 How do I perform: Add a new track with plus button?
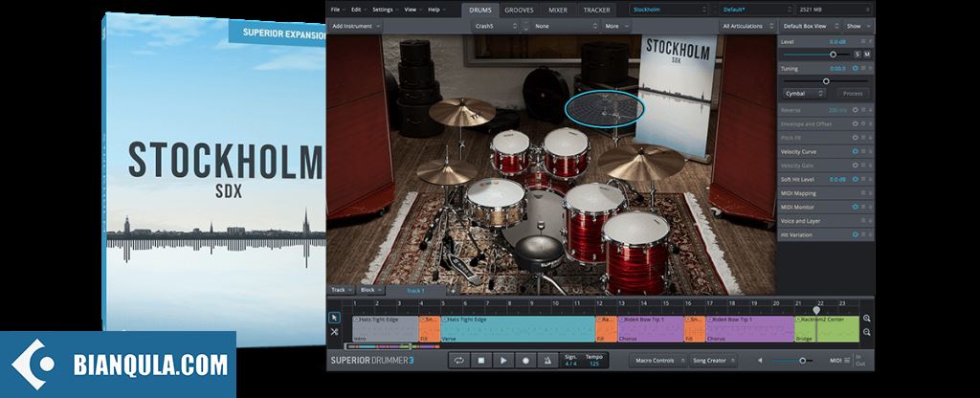[453, 291]
